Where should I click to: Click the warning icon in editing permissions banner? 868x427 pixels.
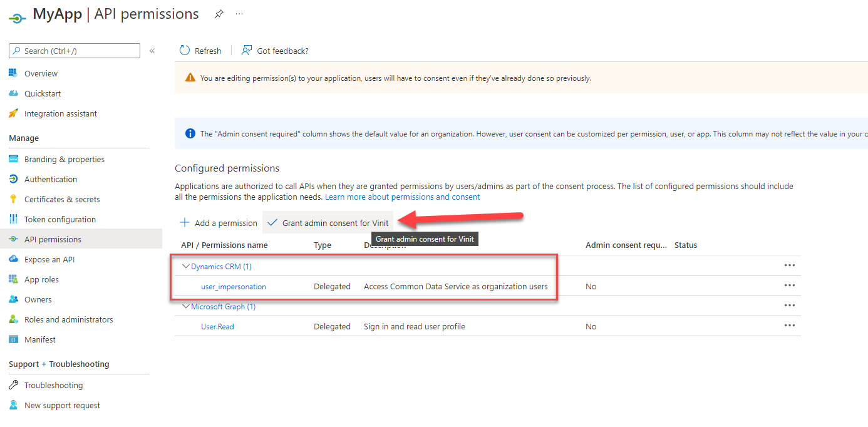[x=190, y=78]
